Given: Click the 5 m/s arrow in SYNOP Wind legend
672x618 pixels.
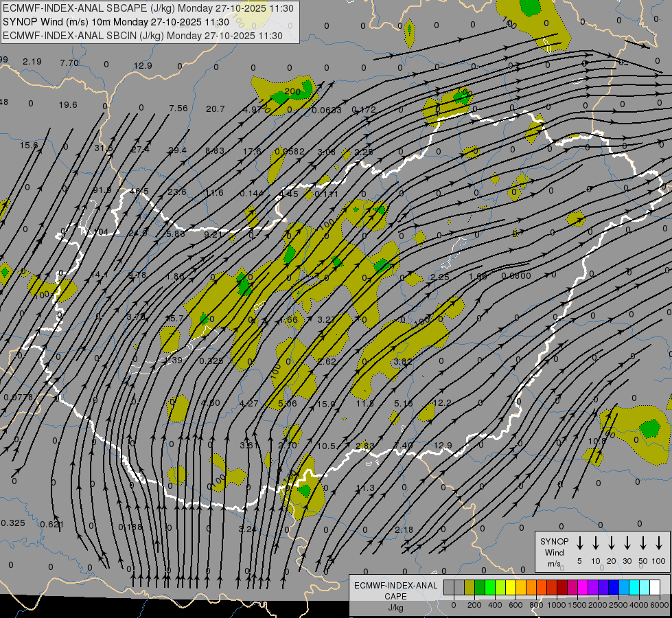Looking at the screenshot, I should [580, 543].
